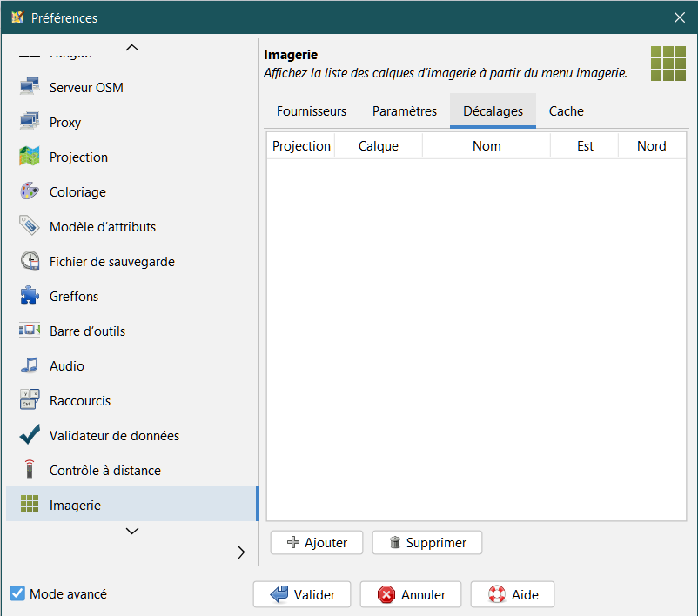Viewport: 698px width, 616px height.
Task: Open Projection preferences map icon
Action: tap(30, 157)
